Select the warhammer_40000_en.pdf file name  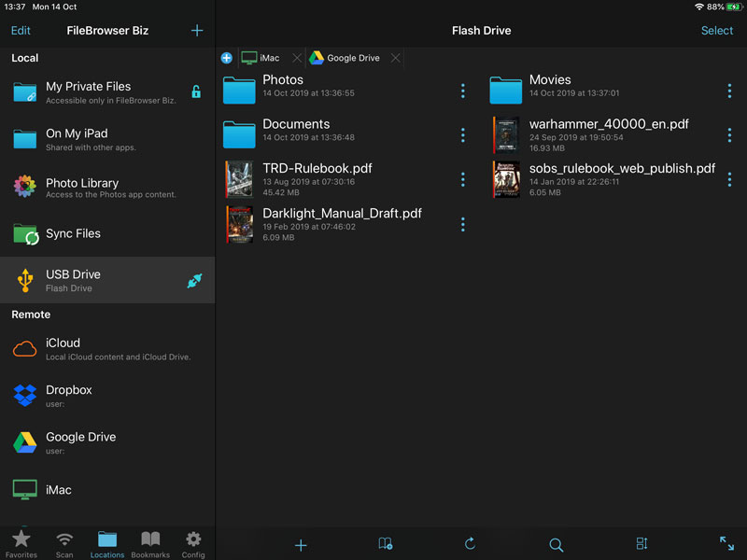[x=609, y=124]
